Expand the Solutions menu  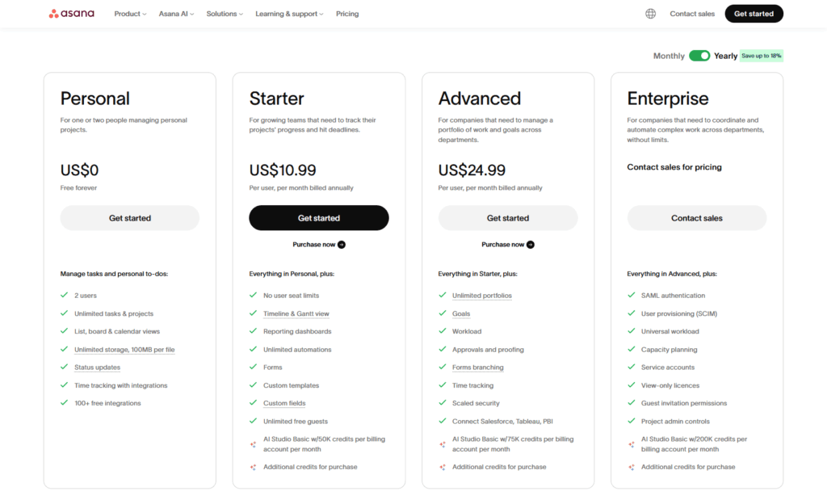pyautogui.click(x=225, y=14)
